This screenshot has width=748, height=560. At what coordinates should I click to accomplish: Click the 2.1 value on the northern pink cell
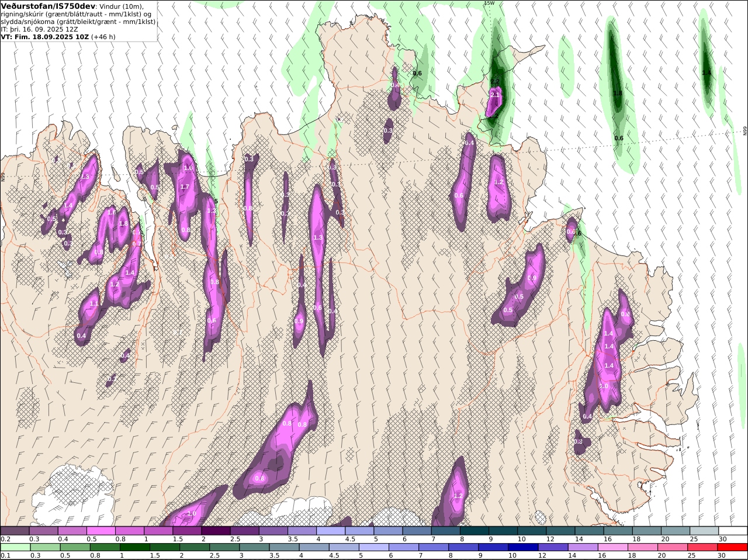[x=495, y=95]
